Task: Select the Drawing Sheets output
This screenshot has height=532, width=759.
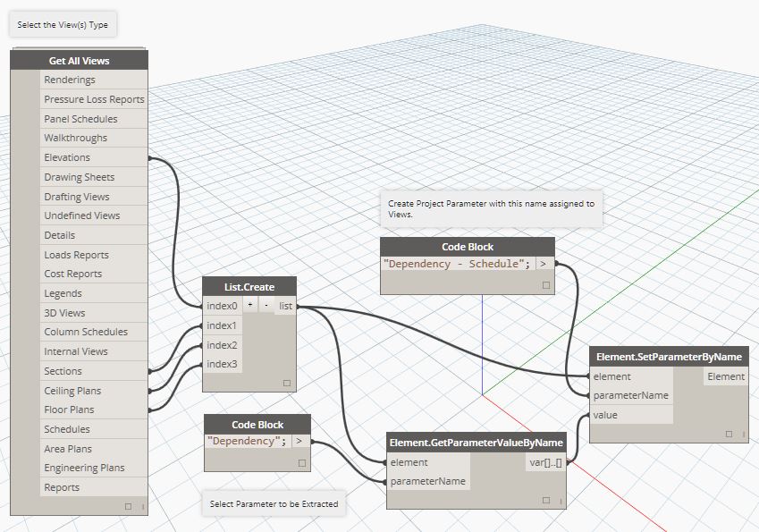Action: coord(94,177)
